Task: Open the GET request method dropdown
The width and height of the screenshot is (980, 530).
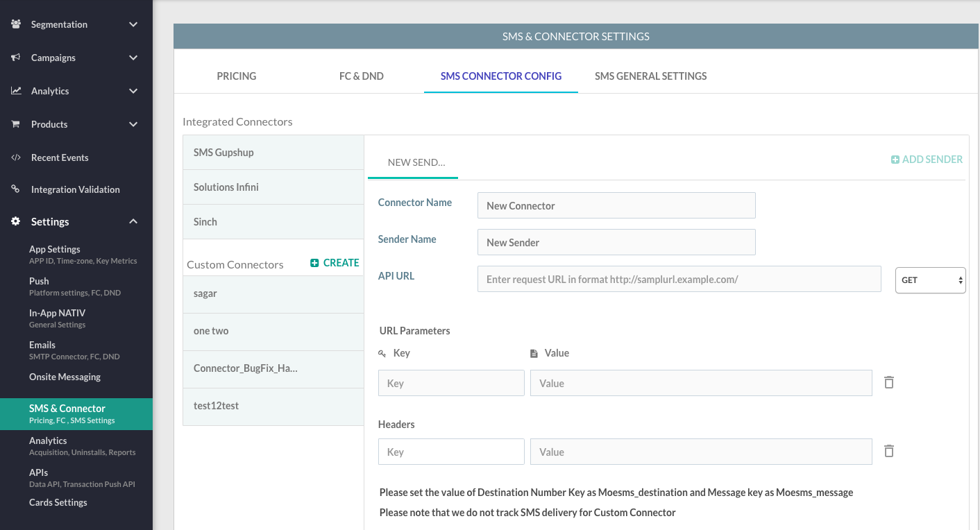Action: click(930, 280)
